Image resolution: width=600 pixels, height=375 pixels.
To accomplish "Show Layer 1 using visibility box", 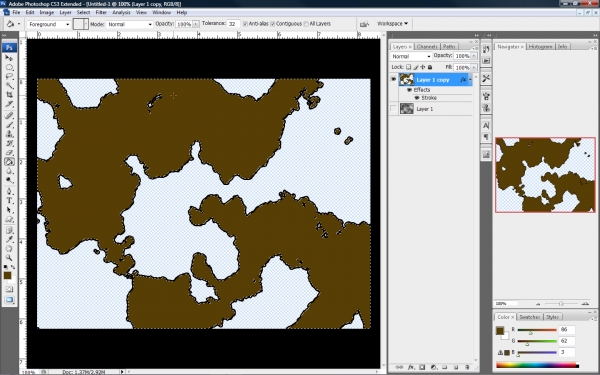I will (393, 109).
